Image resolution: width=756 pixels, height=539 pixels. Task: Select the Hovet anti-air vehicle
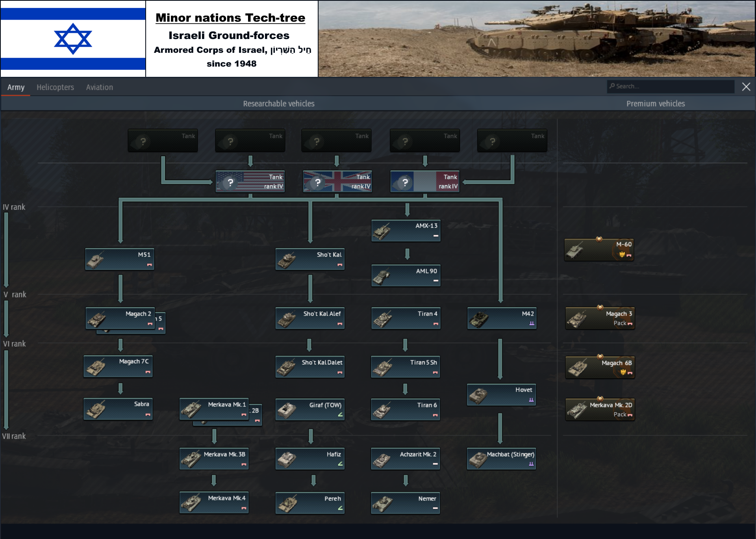click(501, 394)
